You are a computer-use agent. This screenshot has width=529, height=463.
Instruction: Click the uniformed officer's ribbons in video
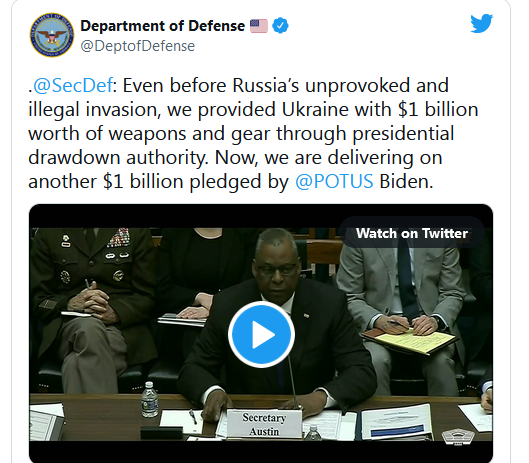pyautogui.click(x=118, y=237)
